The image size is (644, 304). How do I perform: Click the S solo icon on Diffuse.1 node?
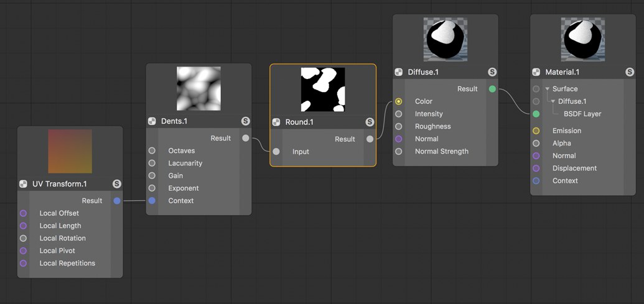492,72
